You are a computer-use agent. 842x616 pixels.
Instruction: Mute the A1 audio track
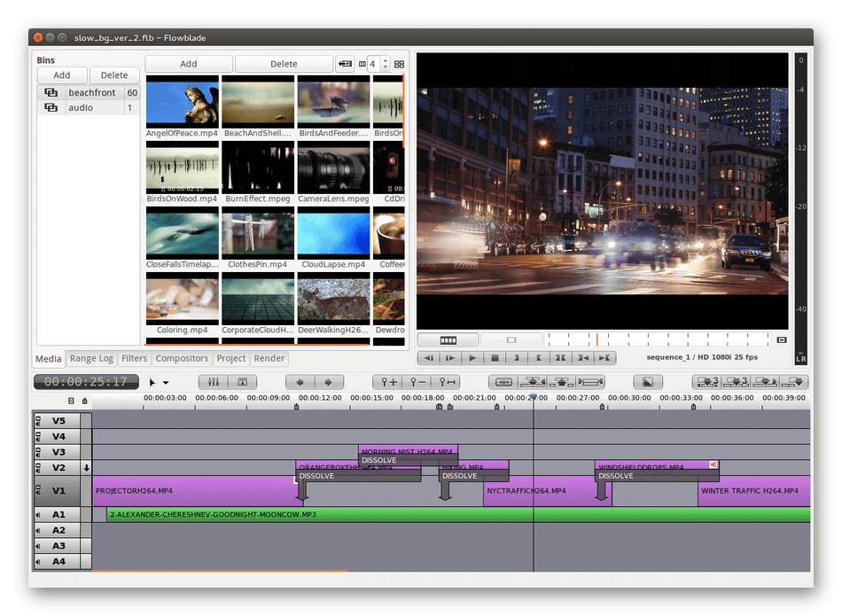click(x=38, y=515)
